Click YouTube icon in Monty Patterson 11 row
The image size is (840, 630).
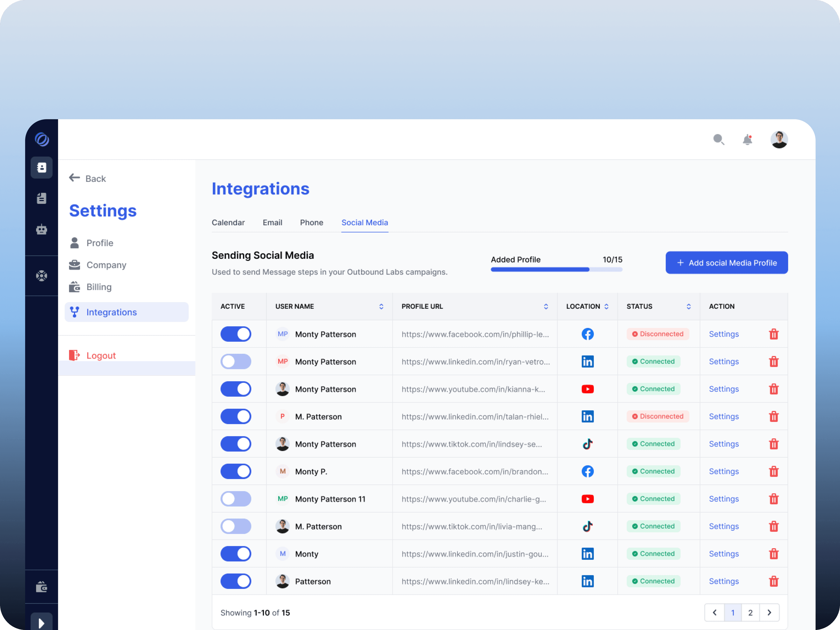tap(588, 498)
